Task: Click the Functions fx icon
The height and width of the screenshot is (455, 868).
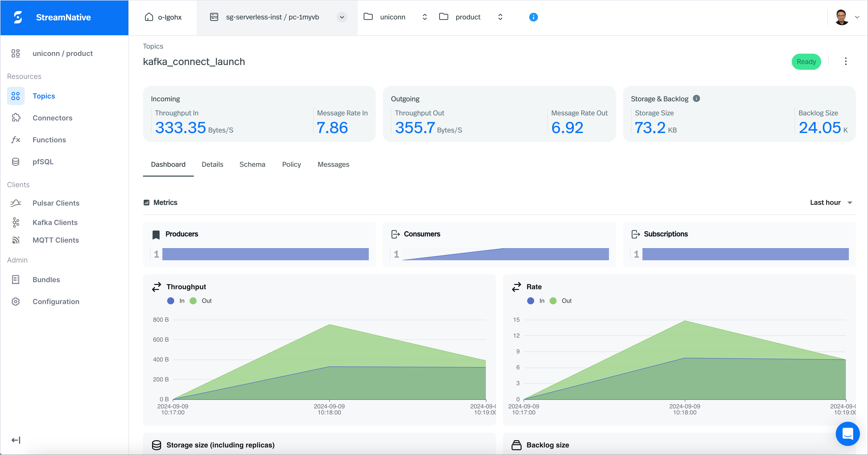Action: coord(16,140)
